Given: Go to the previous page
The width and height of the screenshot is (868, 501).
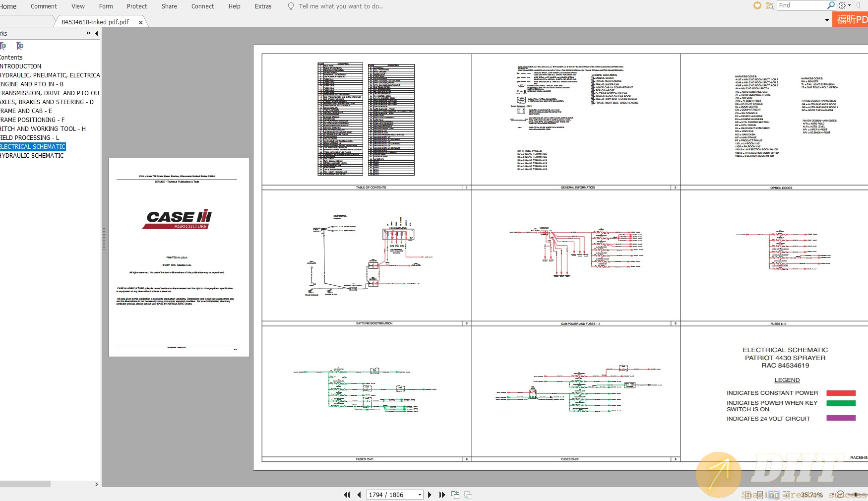Looking at the screenshot, I should click(x=359, y=495).
